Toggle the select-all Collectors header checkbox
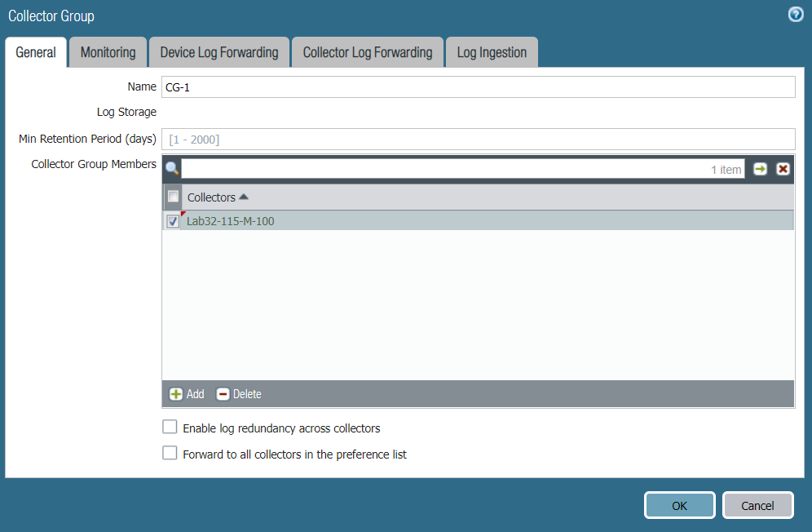The width and height of the screenshot is (812, 532). [173, 197]
